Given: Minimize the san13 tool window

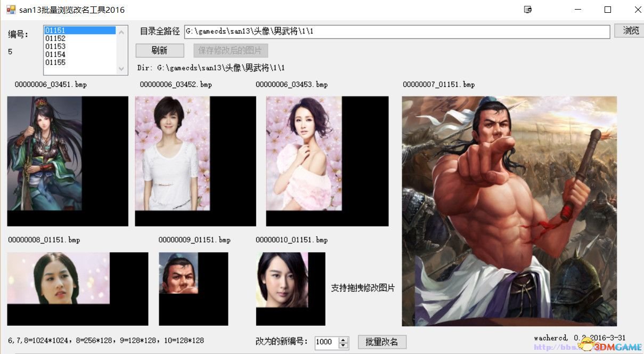Looking at the screenshot, I should [577, 10].
